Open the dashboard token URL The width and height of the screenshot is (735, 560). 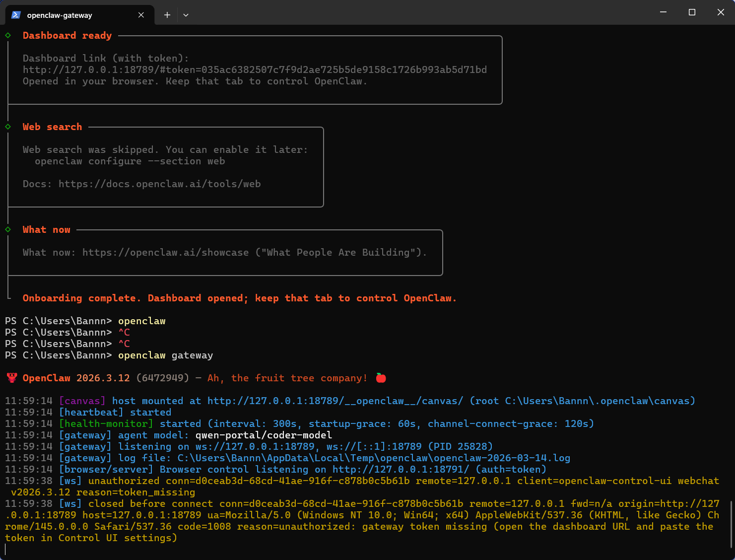click(x=255, y=70)
